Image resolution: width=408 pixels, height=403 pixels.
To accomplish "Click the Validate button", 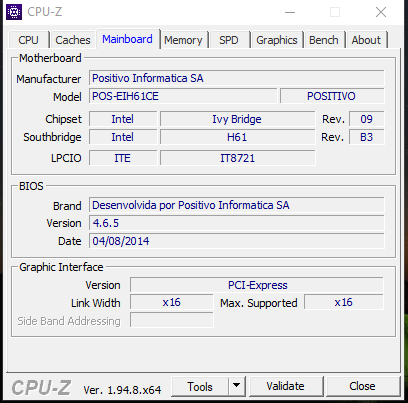I will click(x=286, y=386).
